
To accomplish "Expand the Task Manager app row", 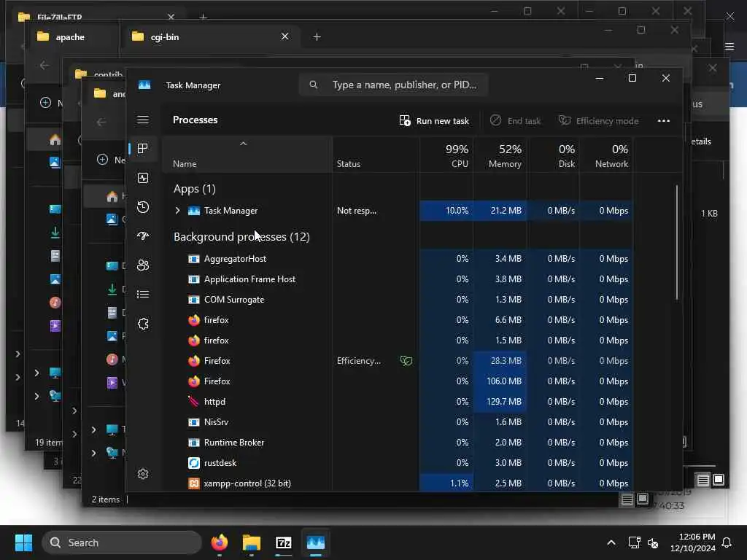I will pyautogui.click(x=177, y=211).
